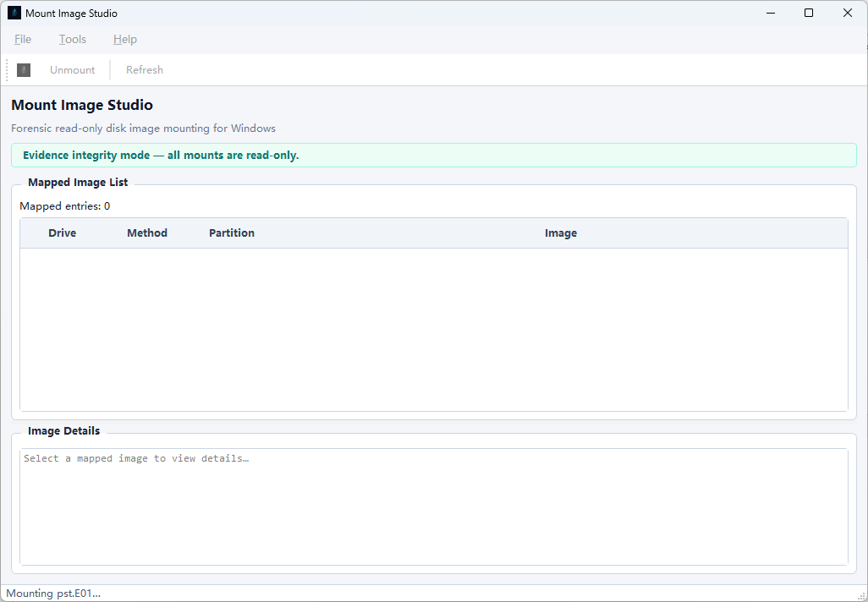Click the Mount Image Studio page heading

[x=82, y=105]
